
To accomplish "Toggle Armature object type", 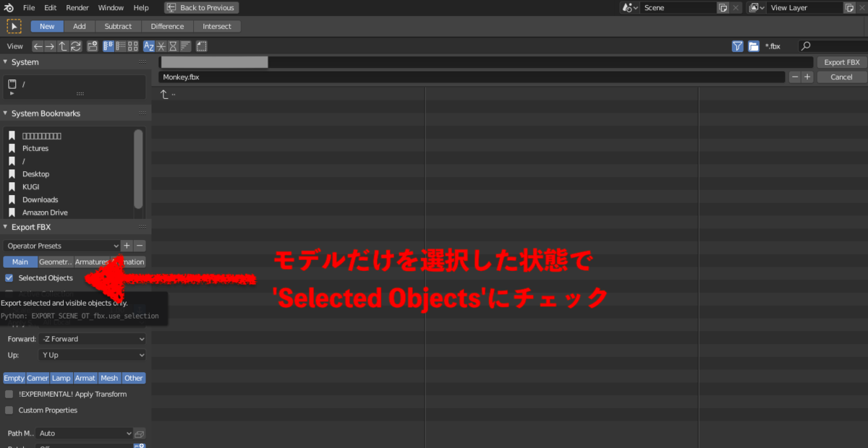I will [85, 378].
